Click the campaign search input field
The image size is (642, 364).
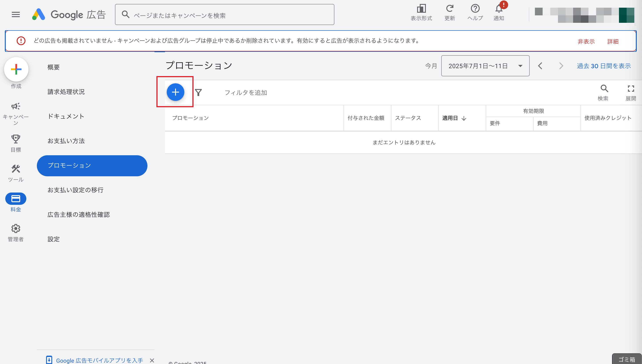click(x=224, y=15)
